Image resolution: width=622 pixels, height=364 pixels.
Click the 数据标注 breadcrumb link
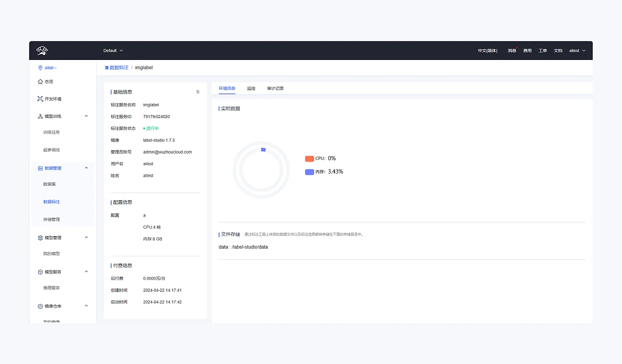point(119,67)
